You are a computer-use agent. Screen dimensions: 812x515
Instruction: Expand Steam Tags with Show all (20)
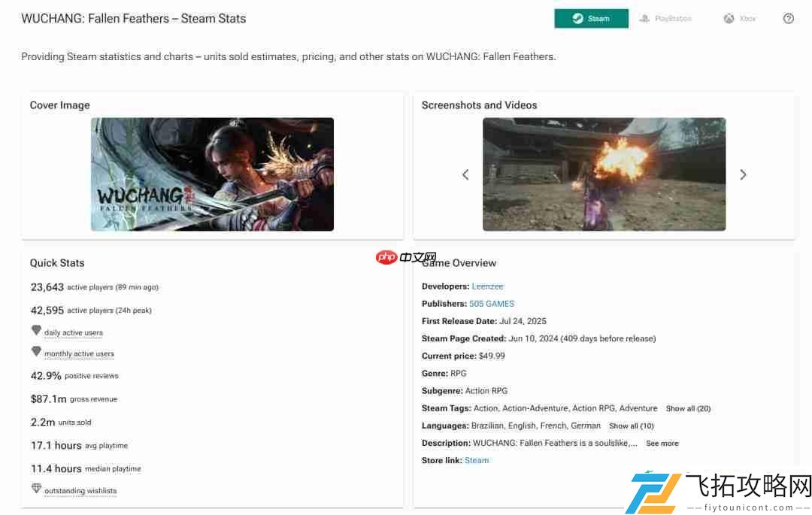pyautogui.click(x=688, y=408)
